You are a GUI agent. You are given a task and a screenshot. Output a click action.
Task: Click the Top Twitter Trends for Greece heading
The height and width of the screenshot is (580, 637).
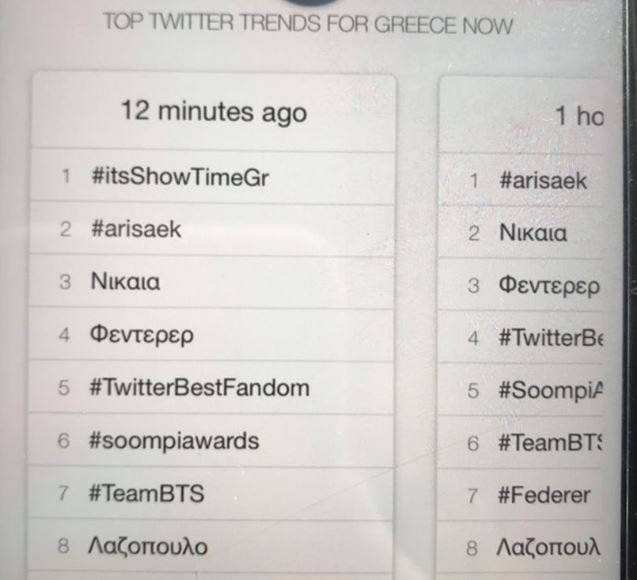coord(308,24)
